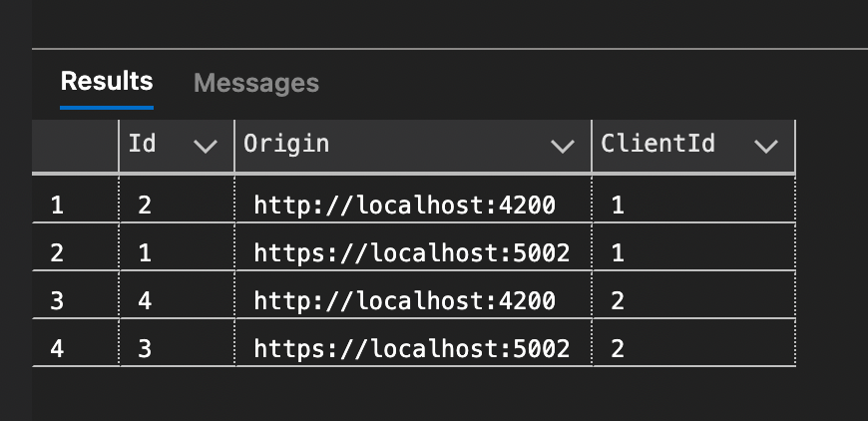Switch to the Messages tab

click(x=255, y=83)
